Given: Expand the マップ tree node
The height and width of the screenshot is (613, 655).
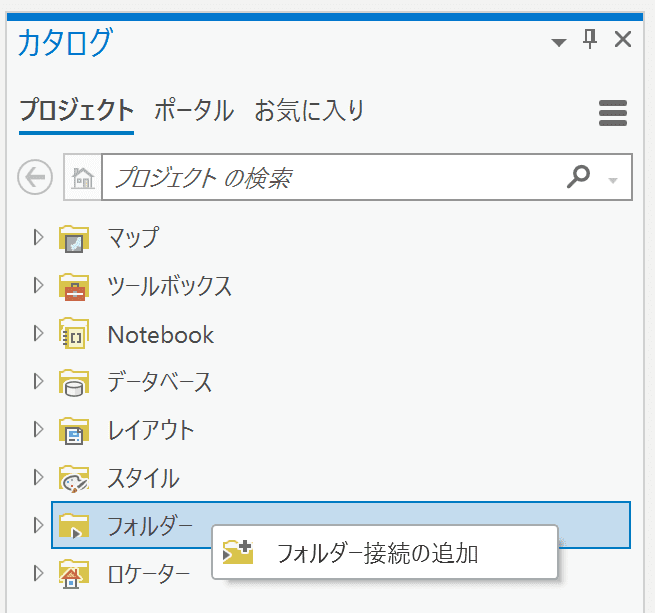Looking at the screenshot, I should (38, 237).
